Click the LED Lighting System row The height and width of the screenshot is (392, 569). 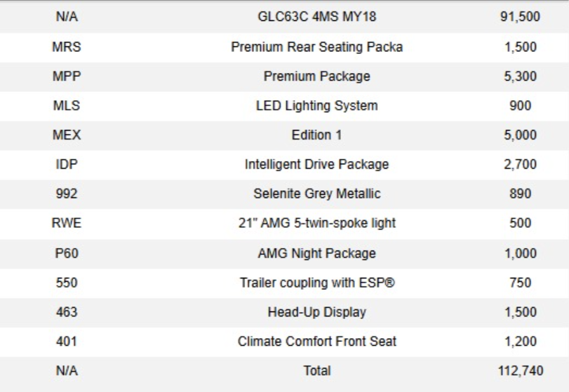coord(284,106)
